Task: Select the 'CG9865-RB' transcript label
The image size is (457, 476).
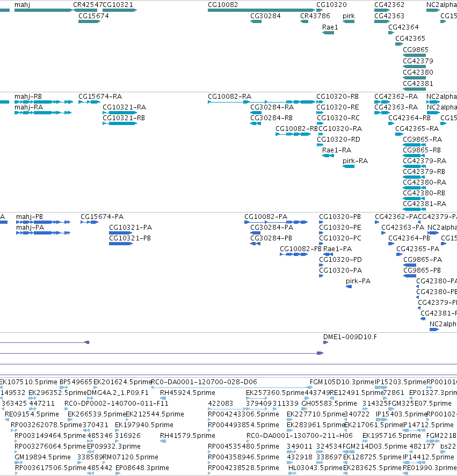Action: (x=422, y=150)
